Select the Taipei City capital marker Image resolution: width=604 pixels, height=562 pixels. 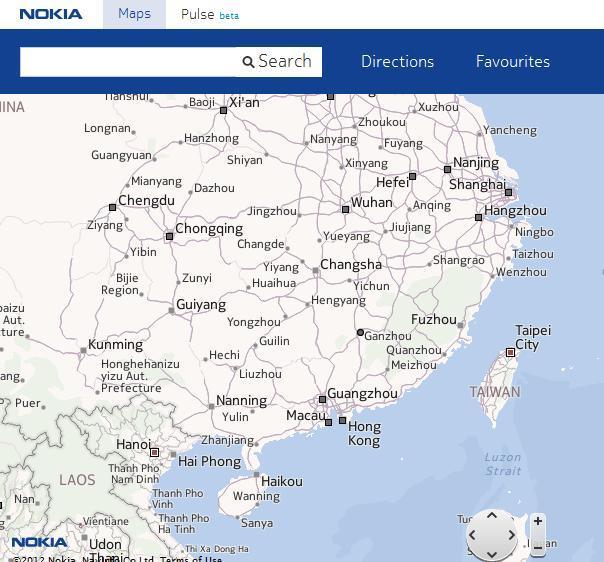pos(510,352)
